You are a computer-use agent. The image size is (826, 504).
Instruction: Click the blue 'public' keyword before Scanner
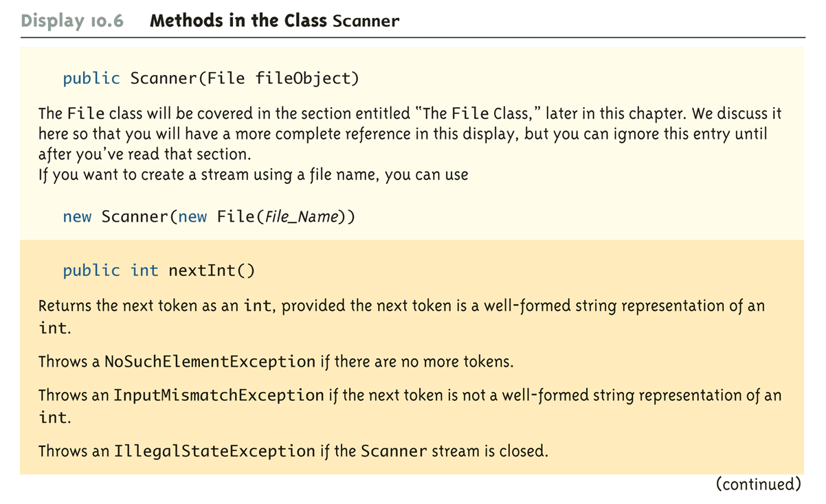pos(91,78)
